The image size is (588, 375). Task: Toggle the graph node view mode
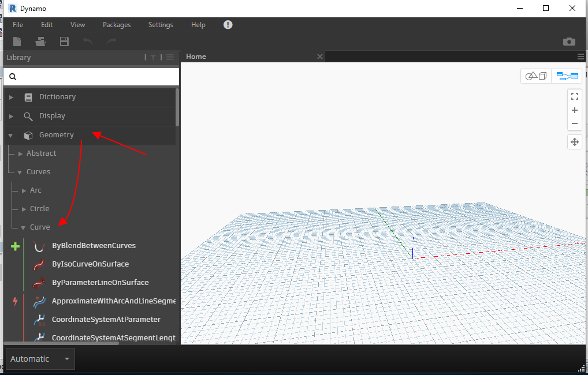click(567, 76)
